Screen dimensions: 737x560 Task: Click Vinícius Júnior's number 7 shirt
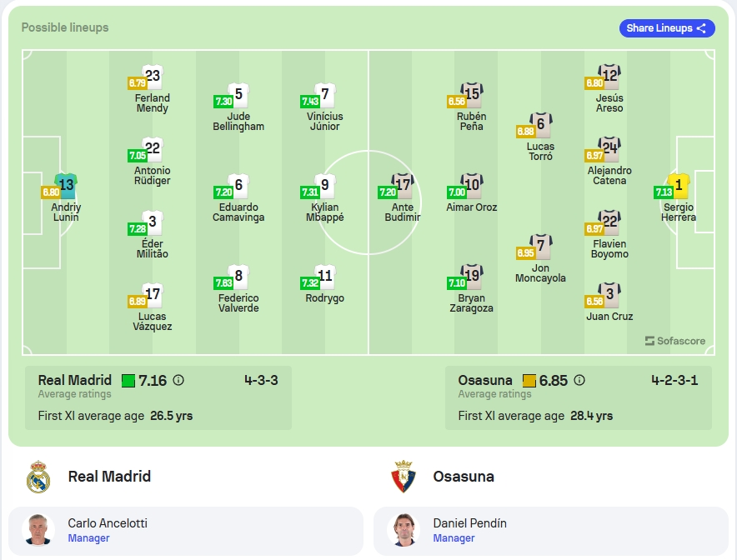coord(325,95)
